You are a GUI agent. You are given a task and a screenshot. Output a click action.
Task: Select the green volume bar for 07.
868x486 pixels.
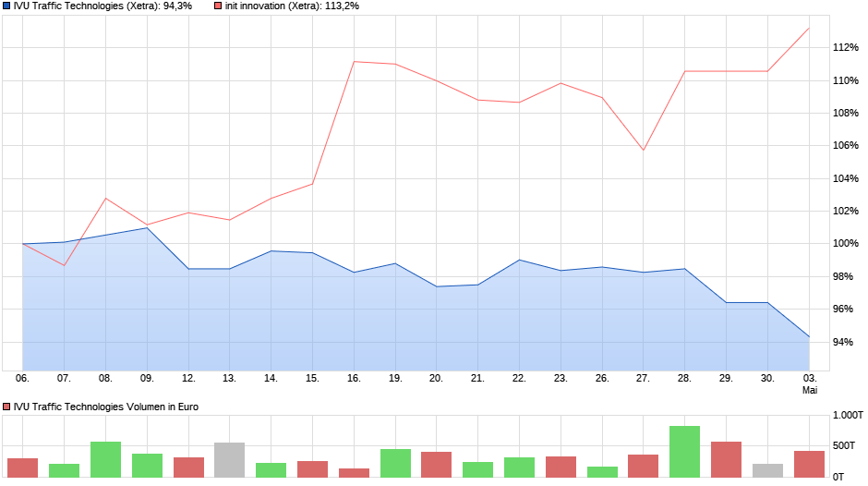tap(65, 470)
